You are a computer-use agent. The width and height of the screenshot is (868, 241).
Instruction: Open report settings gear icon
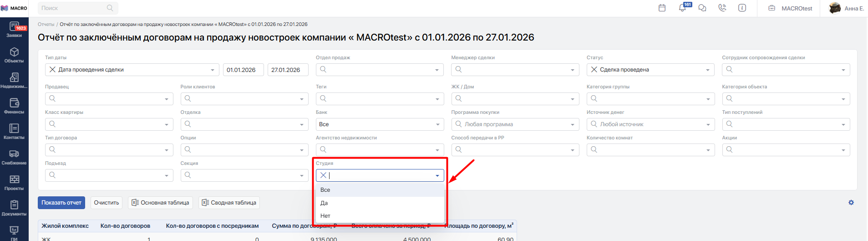[x=851, y=203]
